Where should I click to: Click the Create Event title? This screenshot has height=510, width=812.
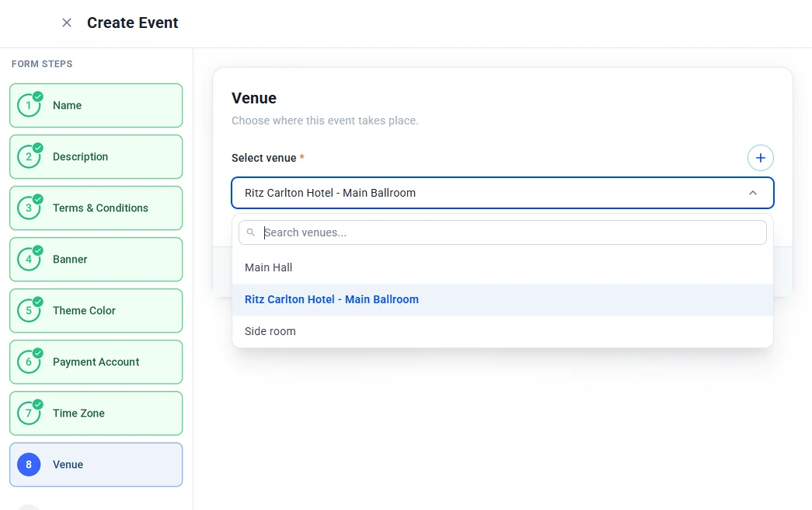pos(133,23)
